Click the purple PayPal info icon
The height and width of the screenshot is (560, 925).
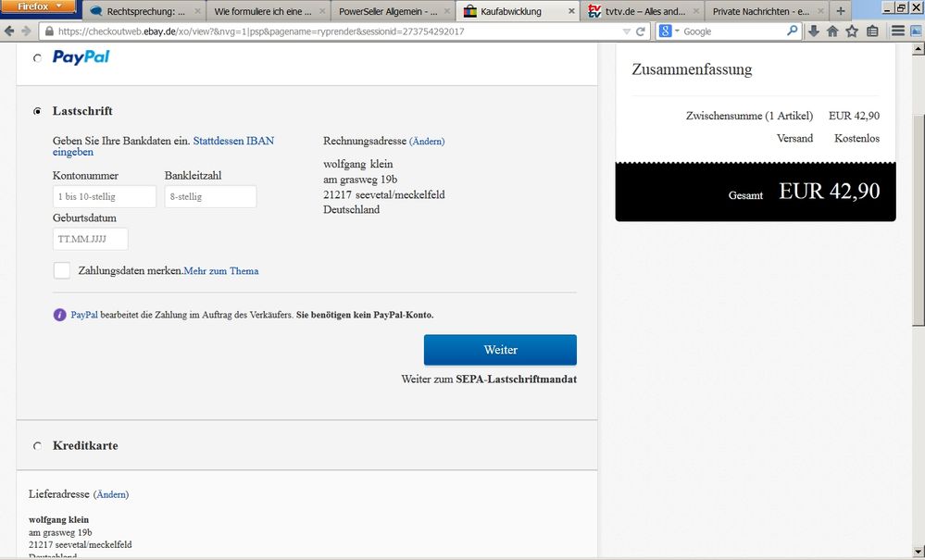[60, 315]
